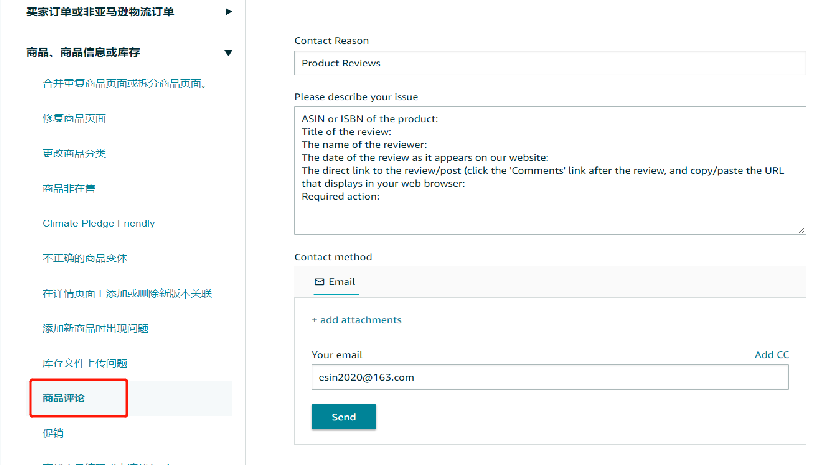Open the 促销 sidebar item
Image resolution: width=821 pixels, height=465 pixels.
(53, 433)
